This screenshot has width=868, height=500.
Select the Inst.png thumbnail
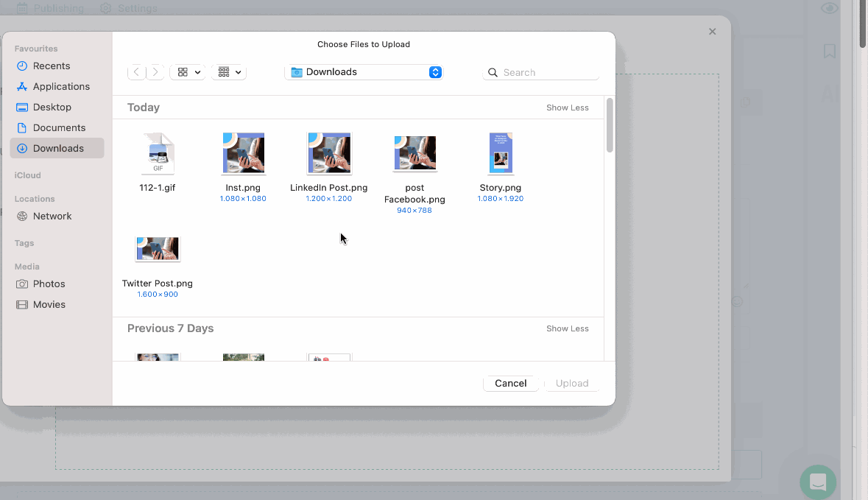coord(243,153)
